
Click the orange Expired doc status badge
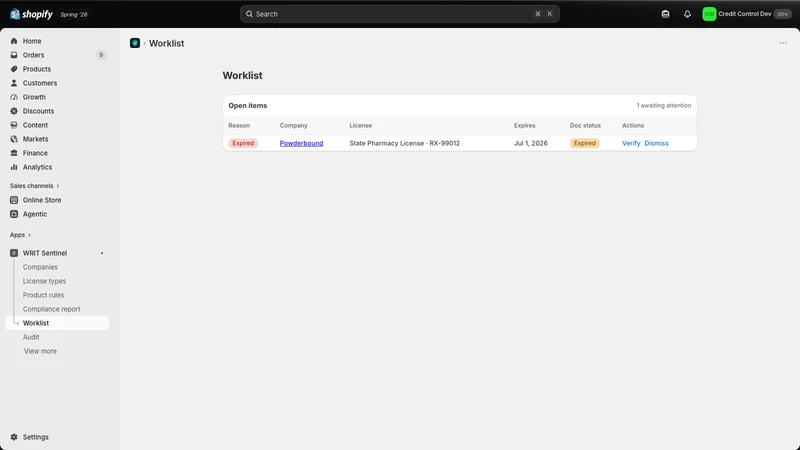(x=585, y=143)
